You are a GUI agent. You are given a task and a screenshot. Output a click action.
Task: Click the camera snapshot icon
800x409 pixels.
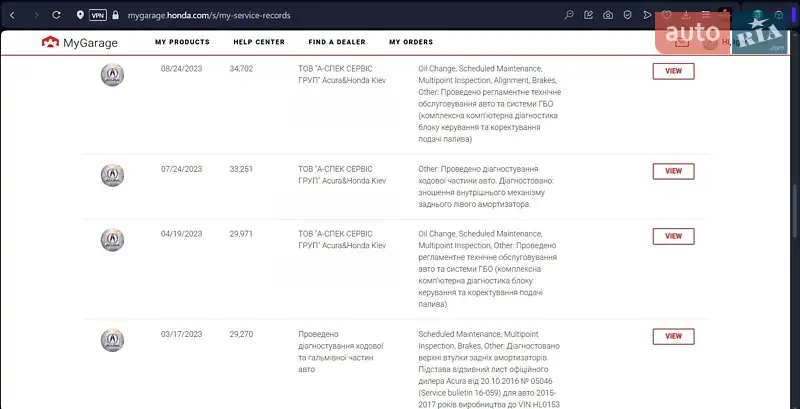[x=608, y=15]
